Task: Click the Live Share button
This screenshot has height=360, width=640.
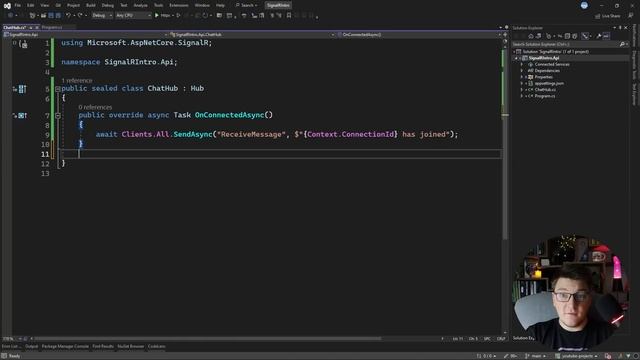Action: coord(607,16)
